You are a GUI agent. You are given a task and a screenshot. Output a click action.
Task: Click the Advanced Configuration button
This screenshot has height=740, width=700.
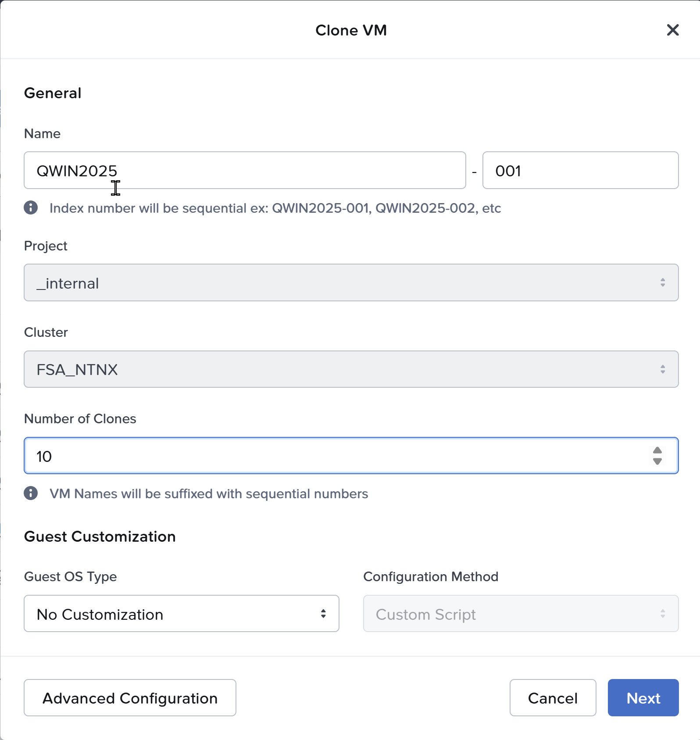[x=130, y=698]
